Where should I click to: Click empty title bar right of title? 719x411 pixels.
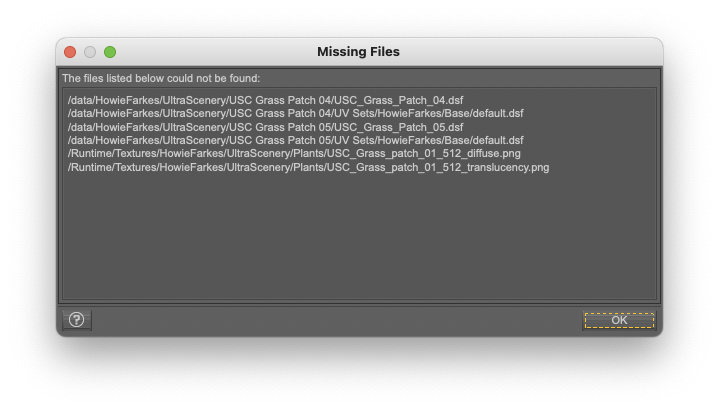click(530, 52)
